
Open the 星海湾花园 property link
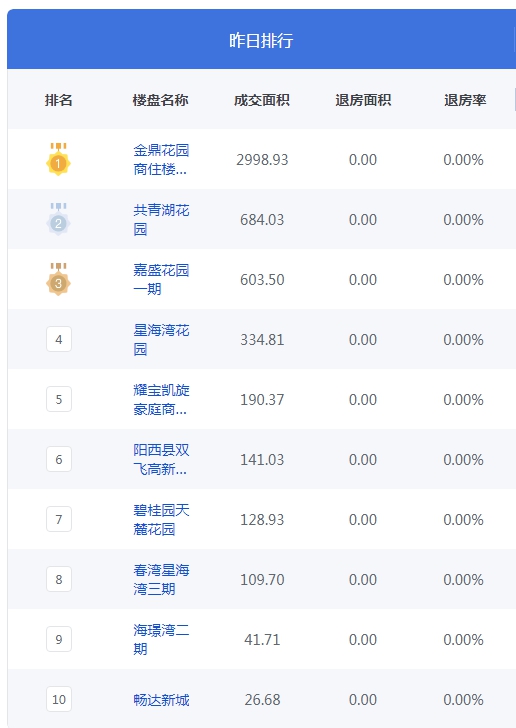[x=161, y=339]
